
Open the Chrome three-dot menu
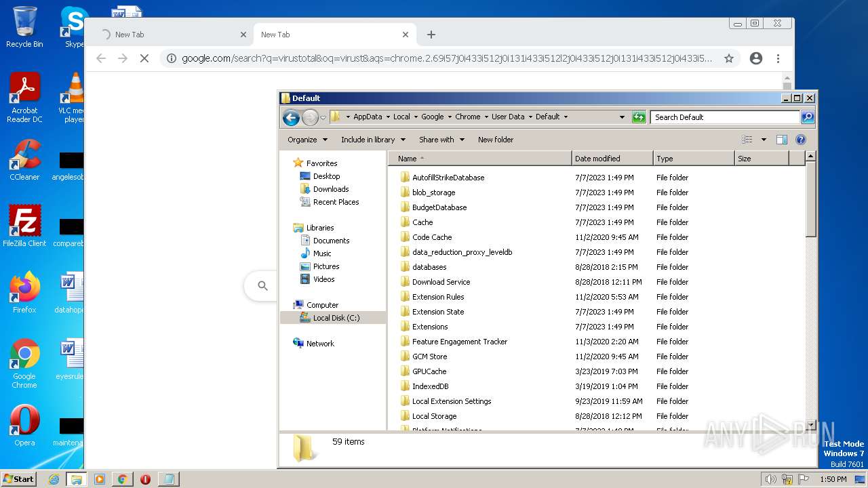(x=778, y=58)
